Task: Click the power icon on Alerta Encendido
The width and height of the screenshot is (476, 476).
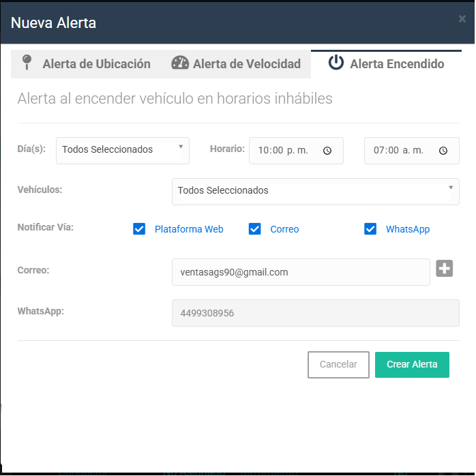Action: click(336, 63)
